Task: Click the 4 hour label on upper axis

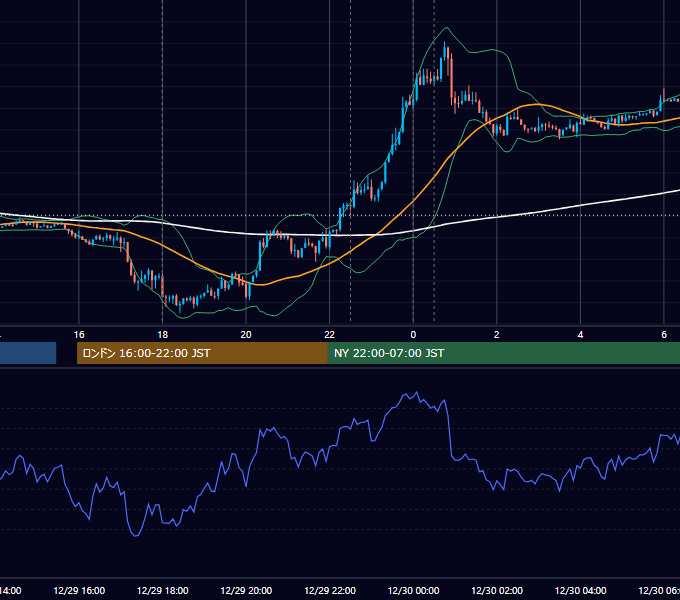Action: pos(580,334)
